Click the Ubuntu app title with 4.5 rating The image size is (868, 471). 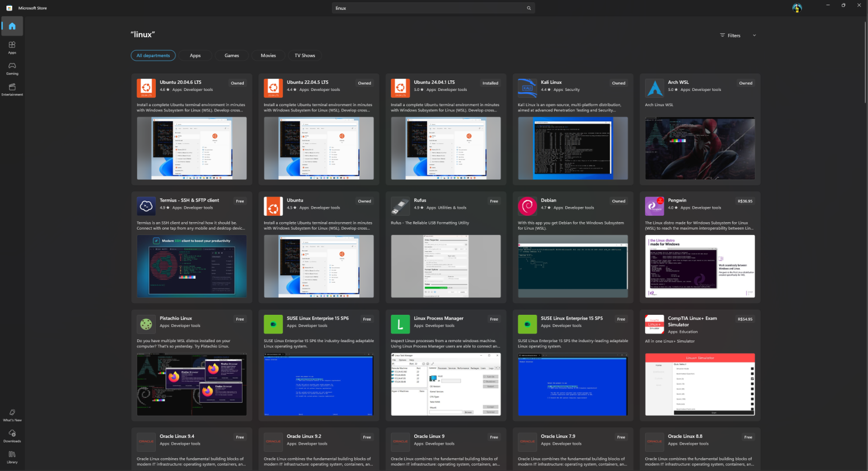click(x=295, y=200)
